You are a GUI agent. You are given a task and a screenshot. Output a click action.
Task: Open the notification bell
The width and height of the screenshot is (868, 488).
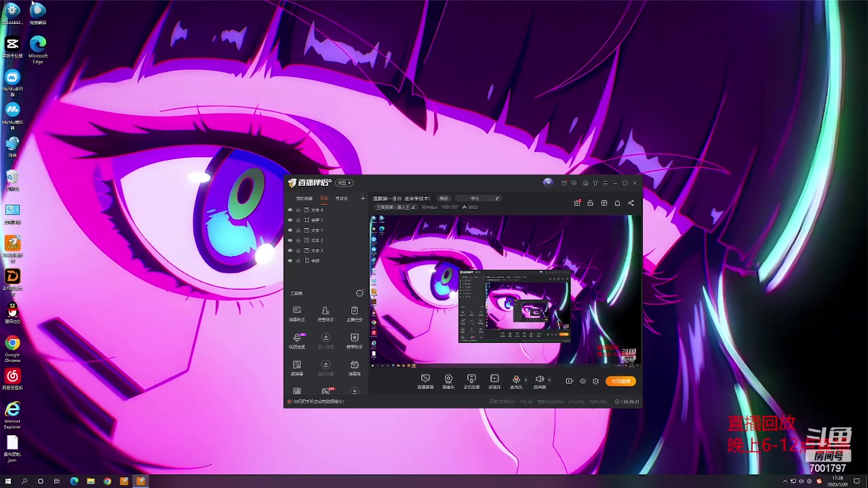coord(617,203)
